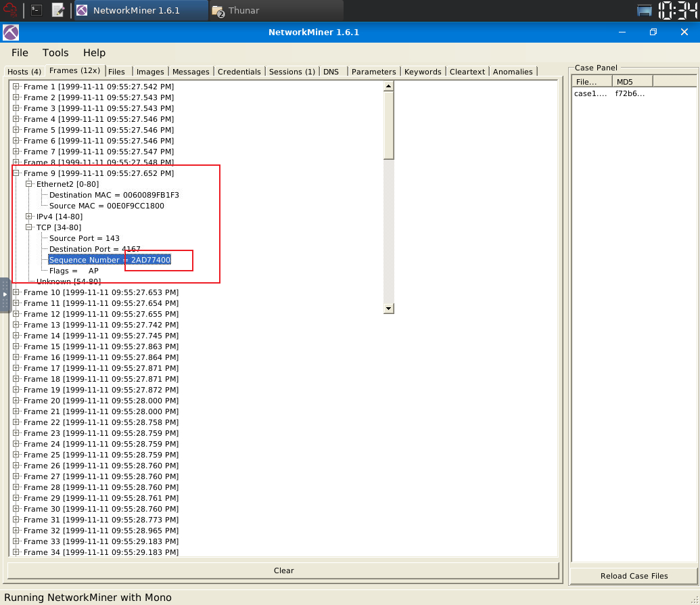This screenshot has width=700, height=605.
Task: Collapse the Frame 9 node
Action: tap(16, 173)
